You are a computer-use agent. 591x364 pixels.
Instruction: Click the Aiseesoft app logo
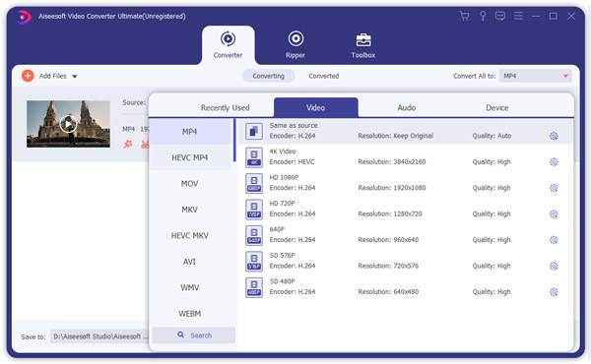tap(24, 17)
